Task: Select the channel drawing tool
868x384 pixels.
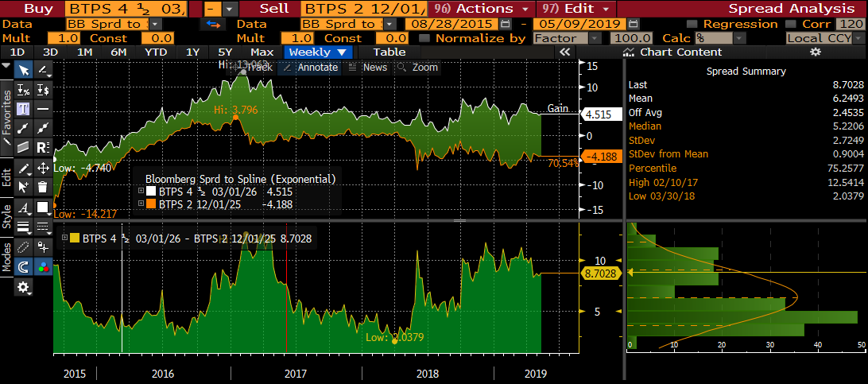Action: [23, 147]
